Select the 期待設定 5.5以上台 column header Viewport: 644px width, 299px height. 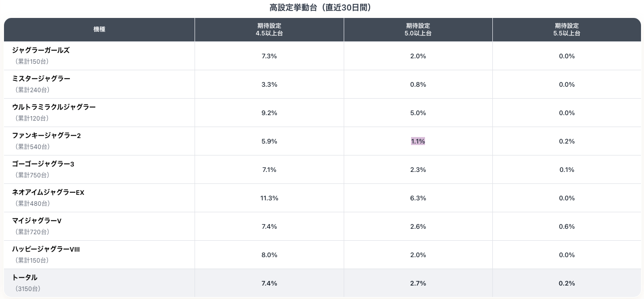[x=567, y=30]
